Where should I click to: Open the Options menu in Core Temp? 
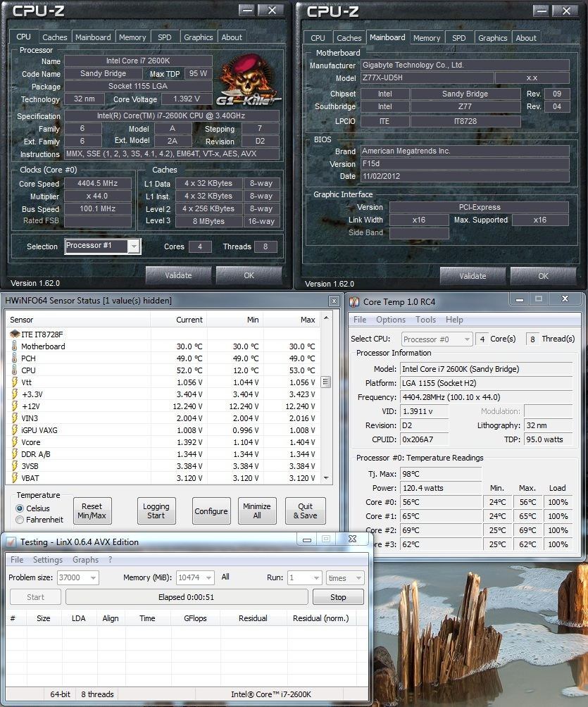coord(391,320)
